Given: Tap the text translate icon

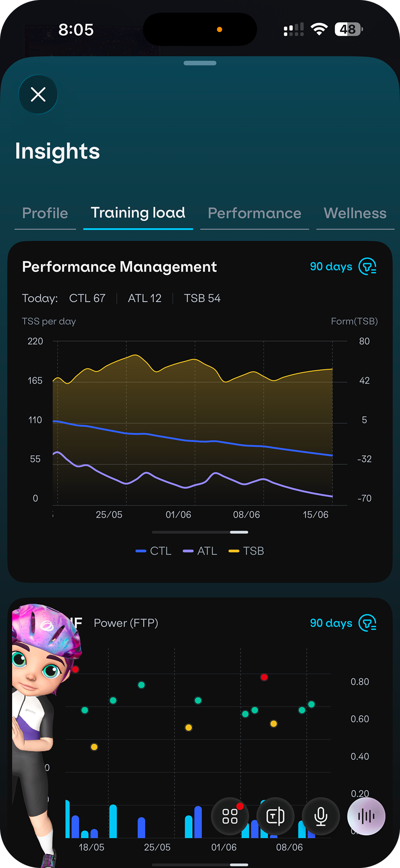Looking at the screenshot, I should [x=275, y=816].
